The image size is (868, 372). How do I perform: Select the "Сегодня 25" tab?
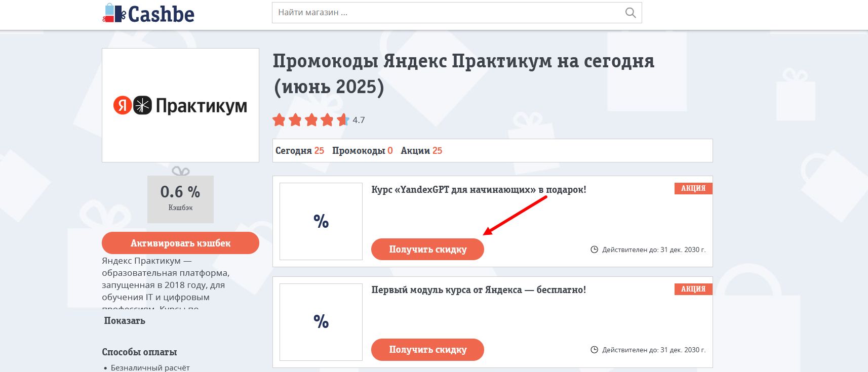point(300,150)
